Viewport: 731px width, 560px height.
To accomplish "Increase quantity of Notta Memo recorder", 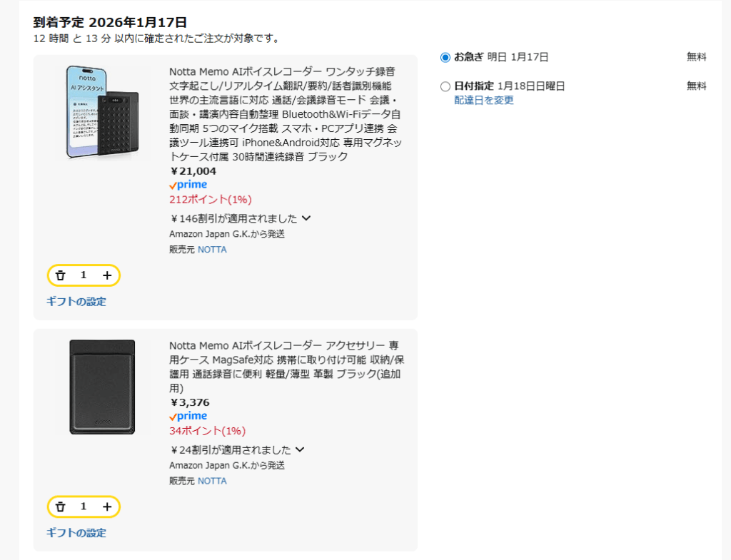I will [107, 275].
